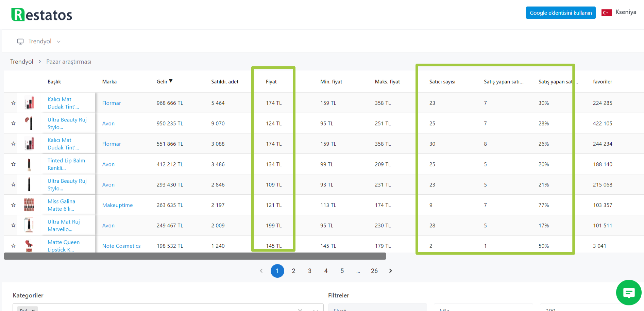
Task: Star the Miss Galina Matte row
Action: (14, 205)
